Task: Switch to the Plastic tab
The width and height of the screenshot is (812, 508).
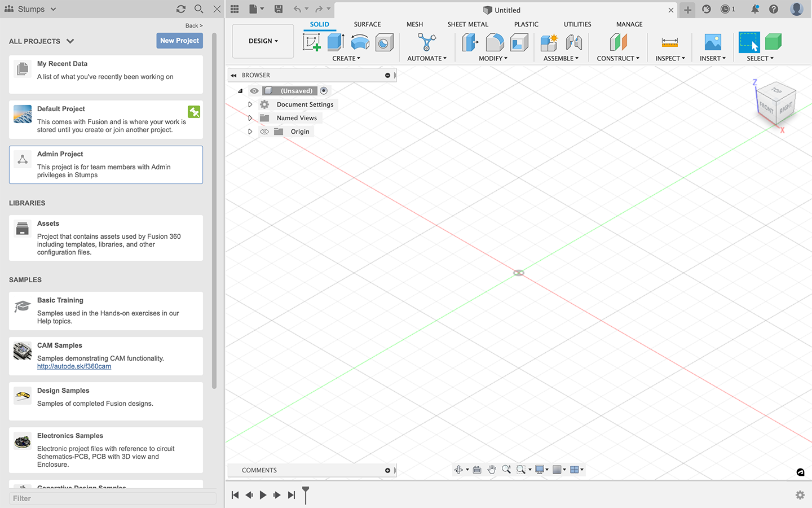Action: 526,24
